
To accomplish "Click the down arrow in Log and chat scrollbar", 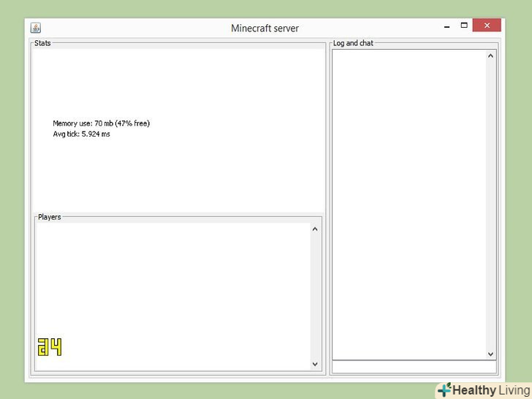I will click(490, 354).
